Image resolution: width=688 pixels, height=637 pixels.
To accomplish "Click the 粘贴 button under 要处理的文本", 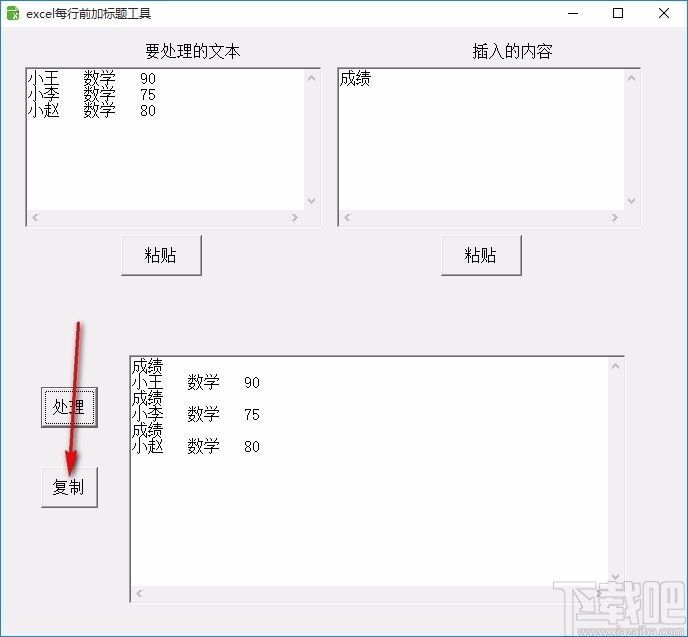I will coord(161,255).
